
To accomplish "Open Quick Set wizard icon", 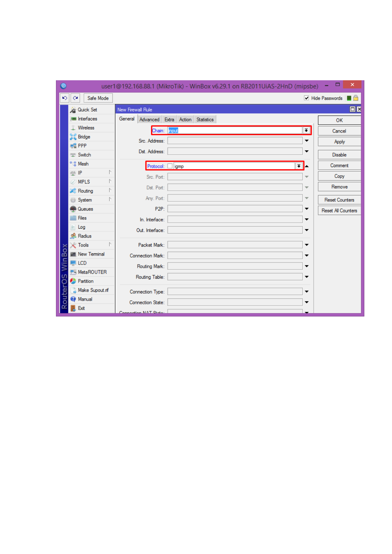I will (73, 110).
